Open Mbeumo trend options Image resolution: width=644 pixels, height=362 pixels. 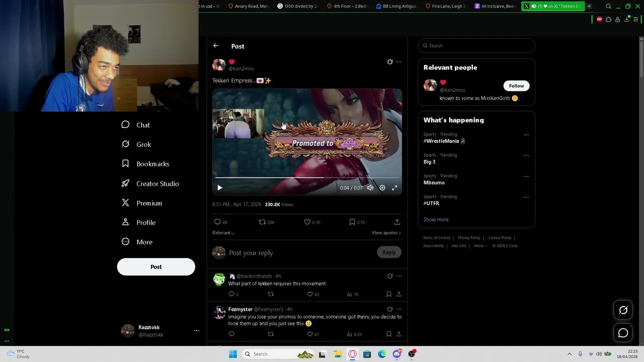pyautogui.click(x=526, y=176)
